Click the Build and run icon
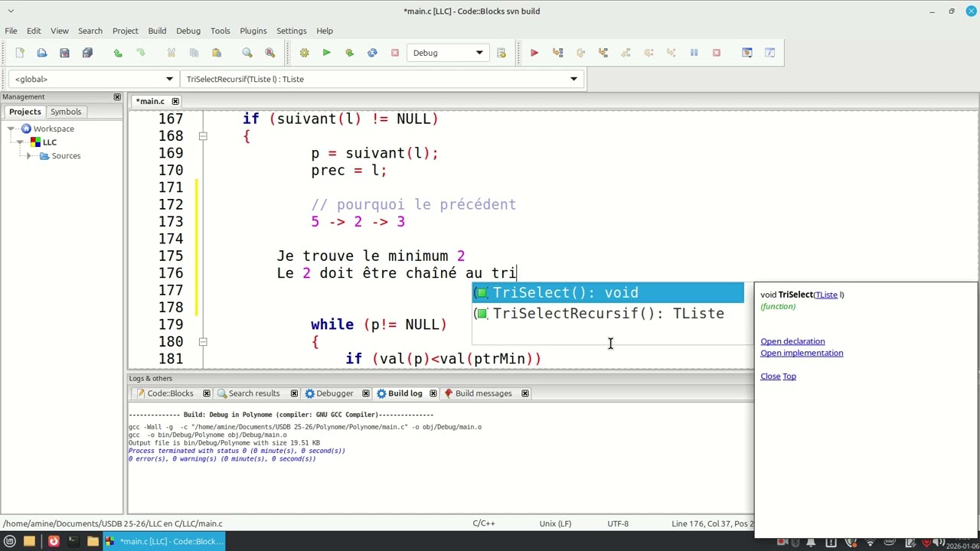Viewport: 980px width, 551px height. (x=350, y=53)
